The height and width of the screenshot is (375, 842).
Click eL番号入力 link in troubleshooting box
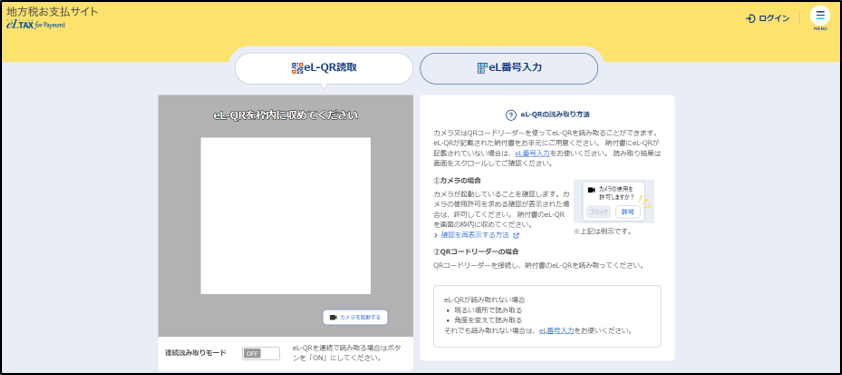pyautogui.click(x=556, y=330)
